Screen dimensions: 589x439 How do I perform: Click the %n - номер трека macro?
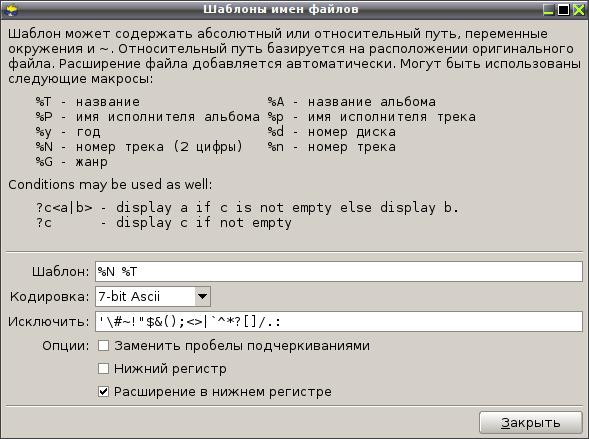[332, 147]
